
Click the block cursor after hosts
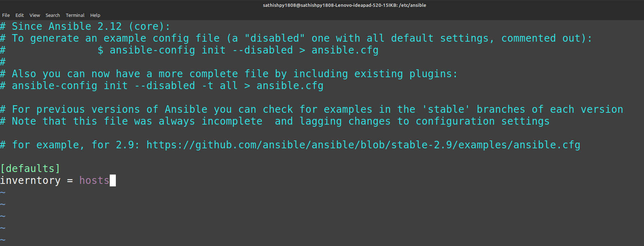[x=113, y=180]
